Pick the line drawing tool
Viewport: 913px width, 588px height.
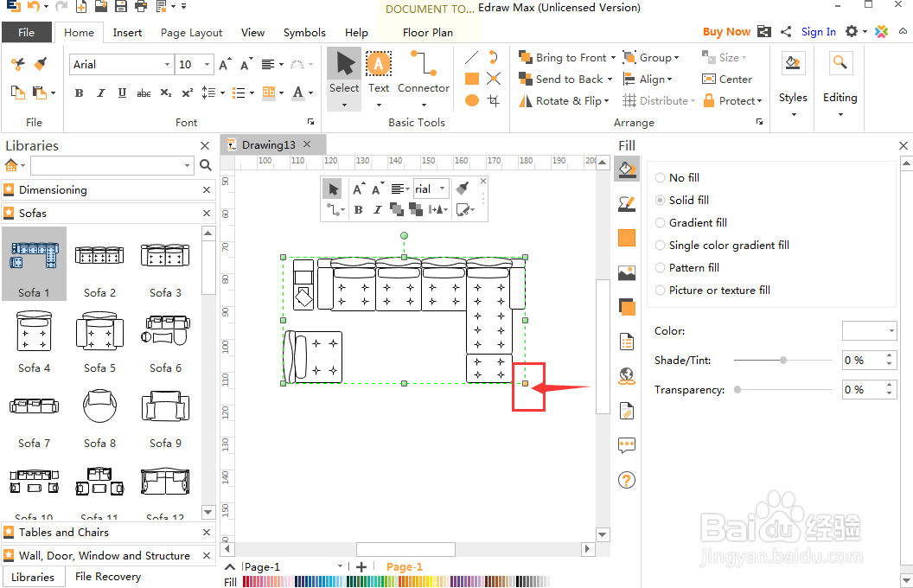[472, 57]
